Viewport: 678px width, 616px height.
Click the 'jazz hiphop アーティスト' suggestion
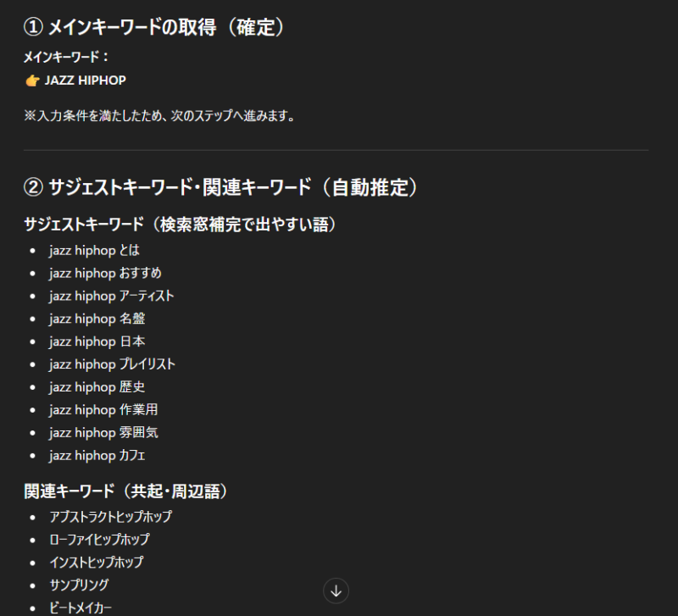tap(111, 296)
